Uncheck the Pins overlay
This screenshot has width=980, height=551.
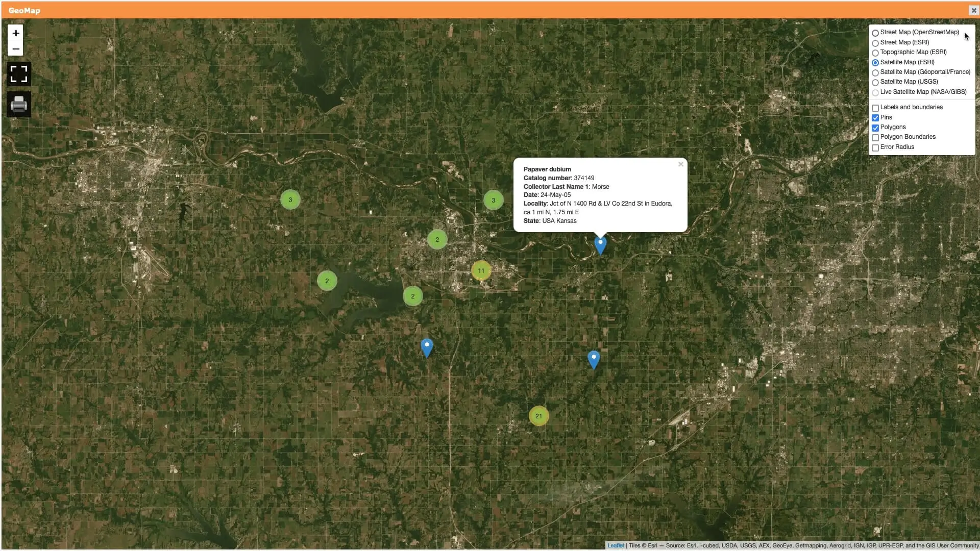coord(875,118)
